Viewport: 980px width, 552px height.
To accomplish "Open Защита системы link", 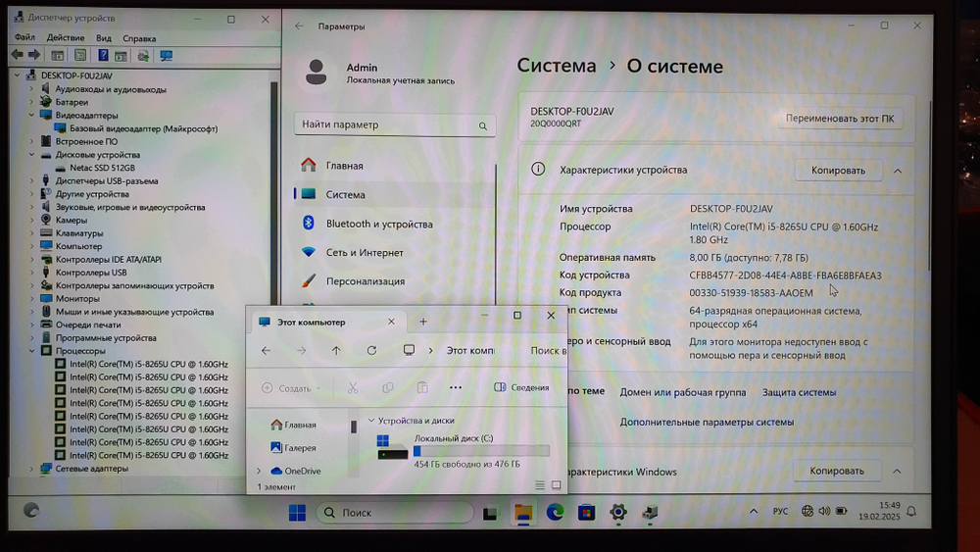I will [x=799, y=392].
